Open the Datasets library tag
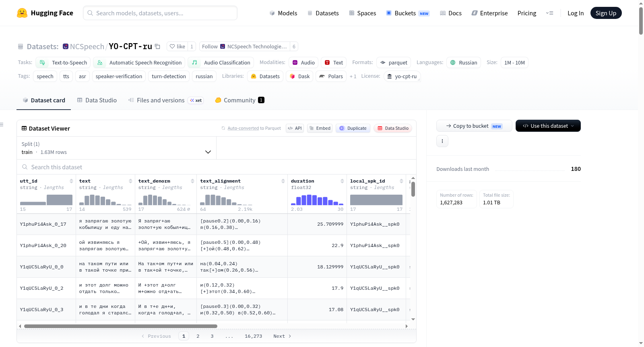Image resolution: width=644 pixels, height=347 pixels. click(x=265, y=76)
